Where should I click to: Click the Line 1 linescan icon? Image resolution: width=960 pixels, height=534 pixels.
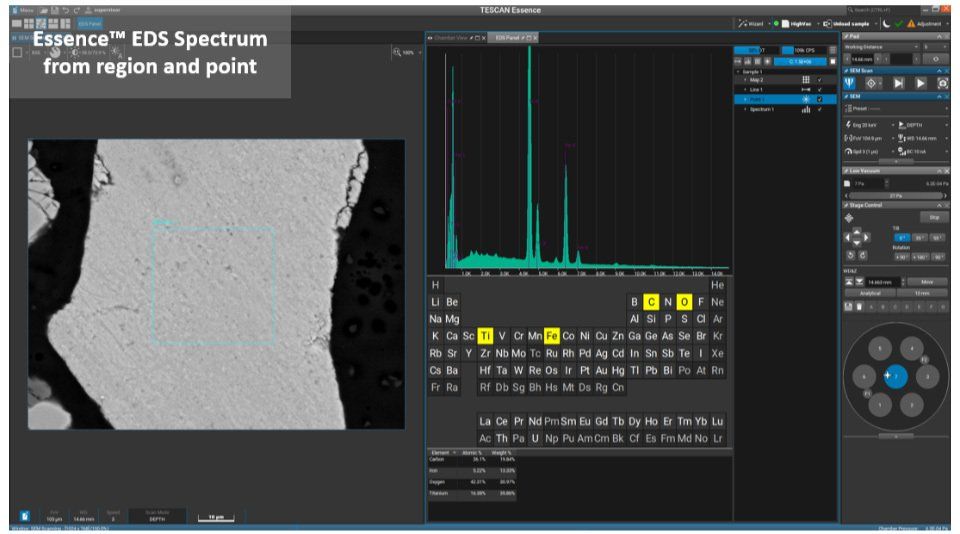pos(806,89)
